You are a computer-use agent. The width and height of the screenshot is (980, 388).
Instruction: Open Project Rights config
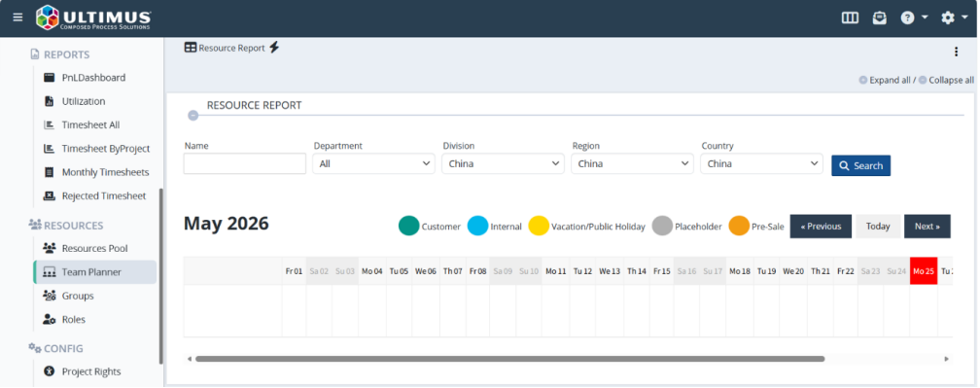[x=91, y=371]
